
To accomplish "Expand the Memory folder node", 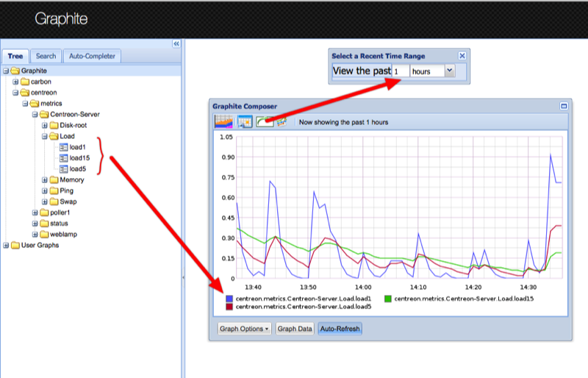I will tap(45, 179).
